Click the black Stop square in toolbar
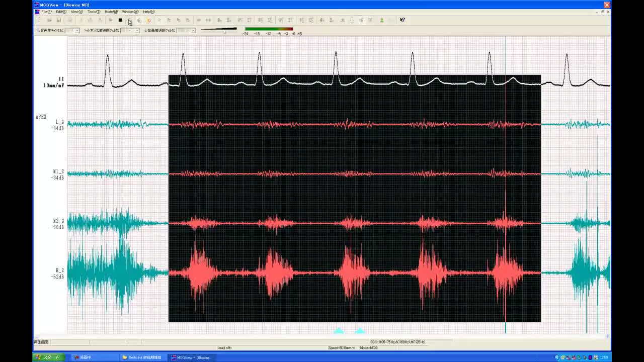Viewport: 644px width, 362px height. tap(120, 20)
